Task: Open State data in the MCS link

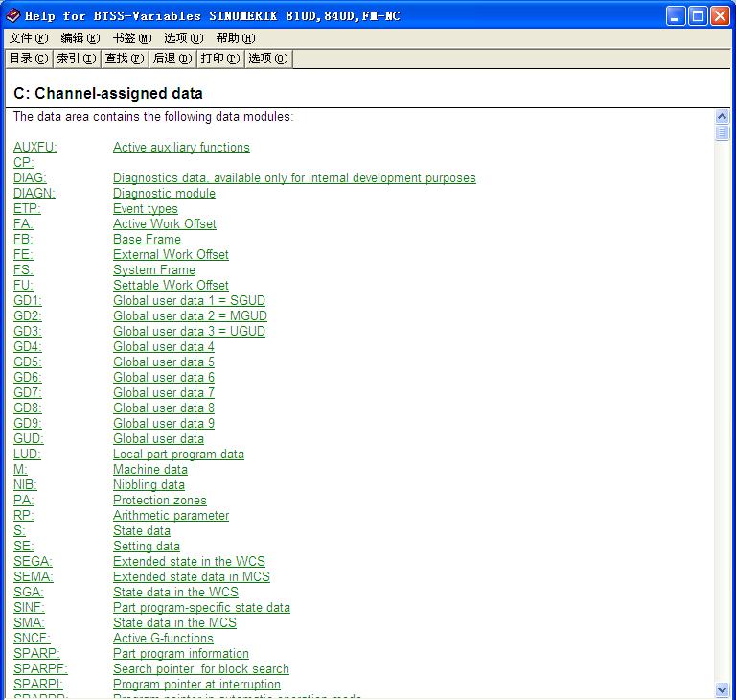Action: pos(174,623)
